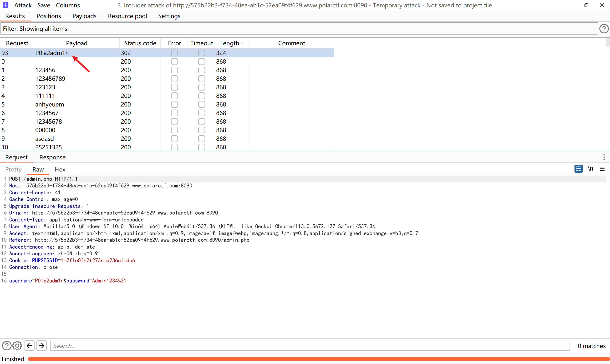Open the Columns menu
Image resolution: width=610 pixels, height=364 pixels.
coord(68,5)
